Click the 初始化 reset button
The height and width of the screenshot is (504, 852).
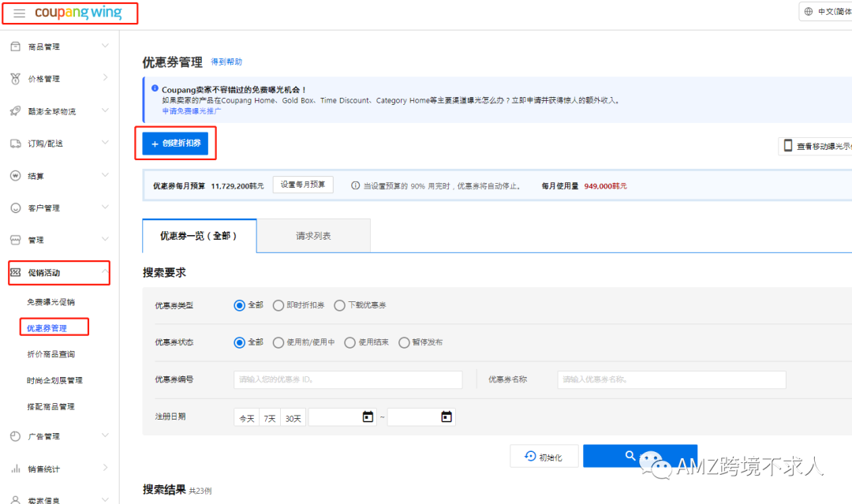[x=544, y=456]
